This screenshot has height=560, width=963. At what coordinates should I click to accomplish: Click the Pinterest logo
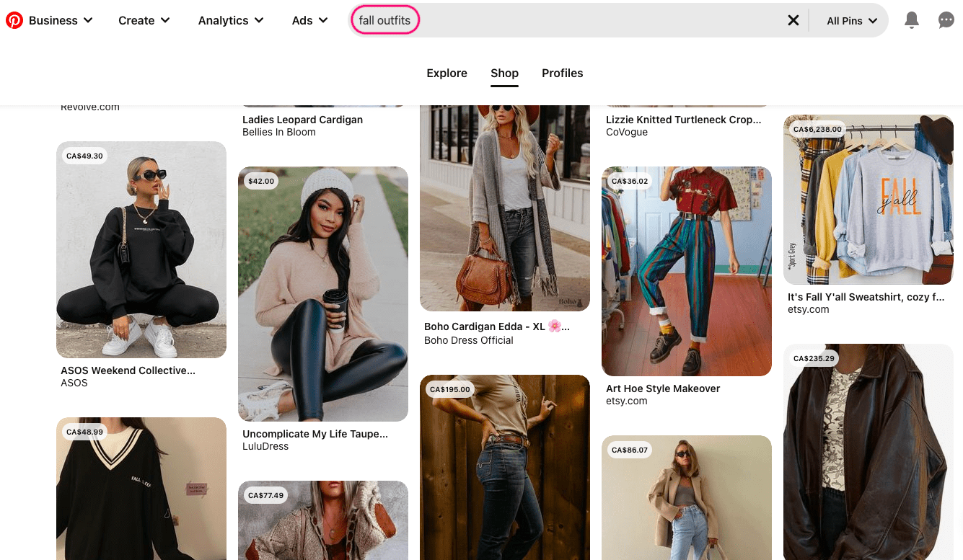coord(14,19)
